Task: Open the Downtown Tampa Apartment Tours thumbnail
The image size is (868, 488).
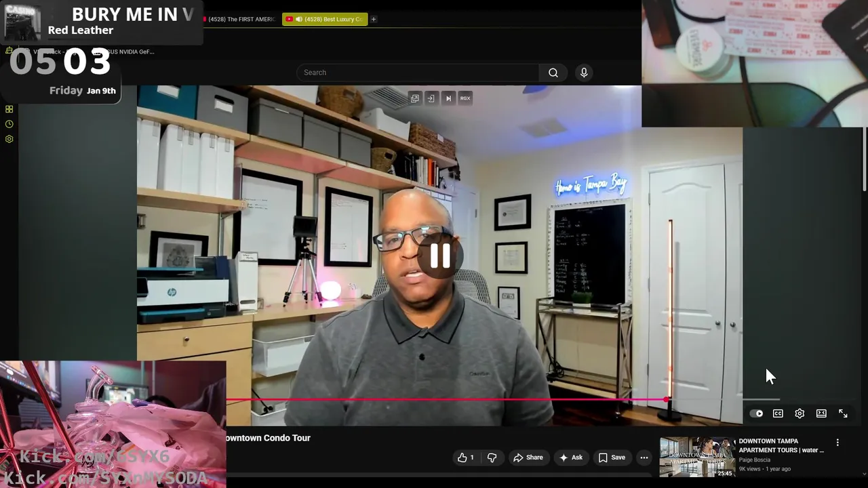Action: click(696, 457)
